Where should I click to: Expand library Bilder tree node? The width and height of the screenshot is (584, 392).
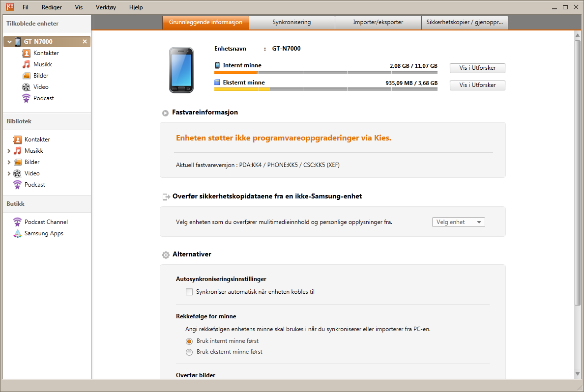click(x=9, y=162)
